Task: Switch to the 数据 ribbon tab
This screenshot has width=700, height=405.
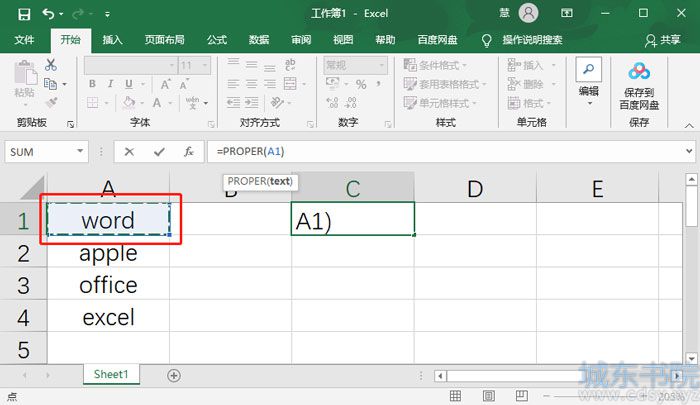Action: click(x=259, y=40)
